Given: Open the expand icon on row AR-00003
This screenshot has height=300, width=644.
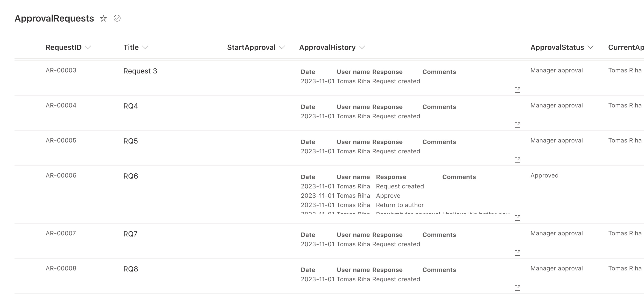Looking at the screenshot, I should pyautogui.click(x=517, y=90).
